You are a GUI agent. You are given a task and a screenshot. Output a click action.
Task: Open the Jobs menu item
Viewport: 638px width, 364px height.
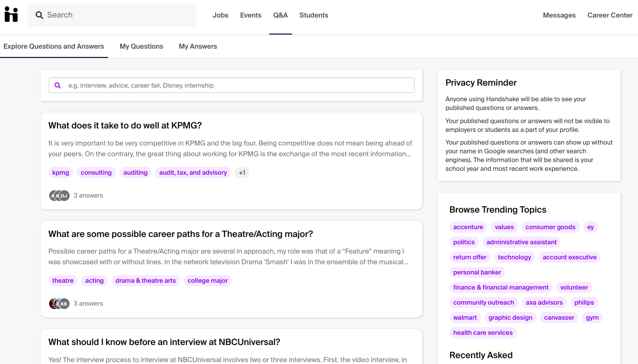[220, 15]
